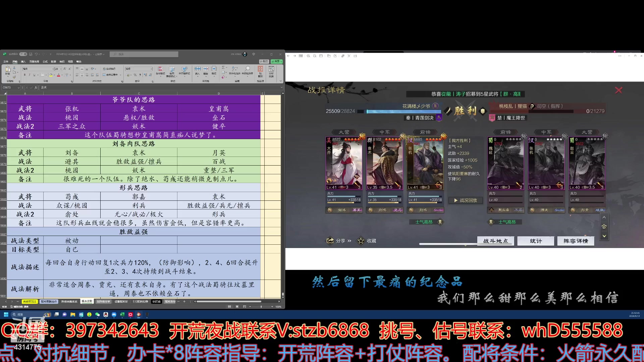Click the image viewer zoom-out icon
Viewport: 644px width, 362px height.
click(315, 56)
